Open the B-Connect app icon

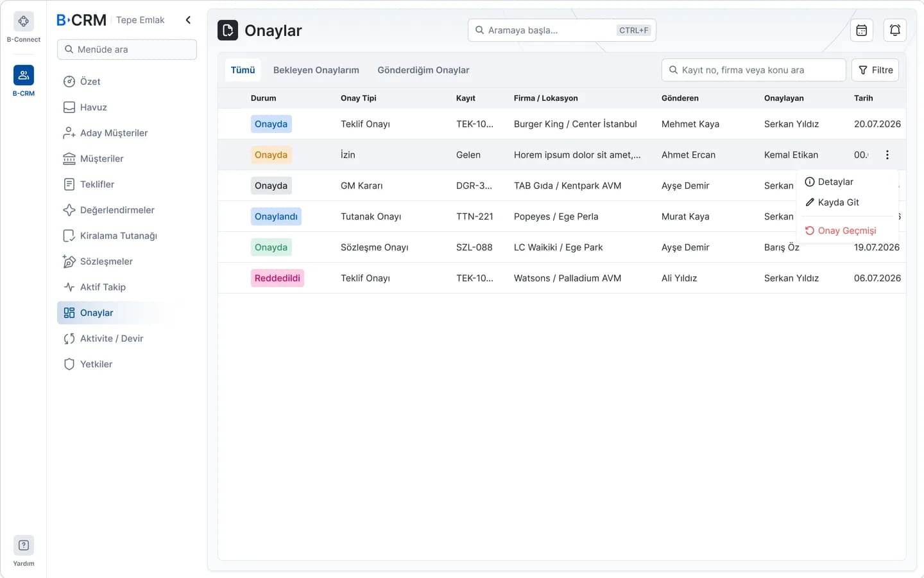pos(24,21)
